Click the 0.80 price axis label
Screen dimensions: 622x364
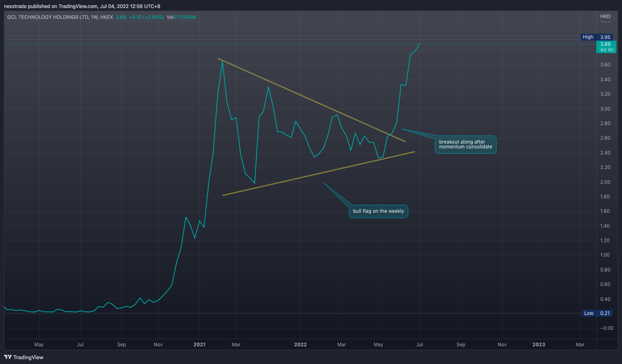605,270
